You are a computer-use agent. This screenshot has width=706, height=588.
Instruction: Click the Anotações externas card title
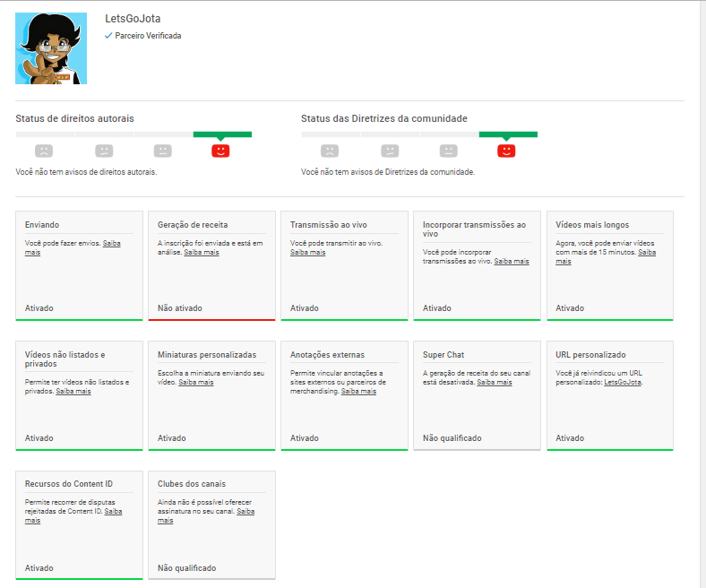coord(327,355)
